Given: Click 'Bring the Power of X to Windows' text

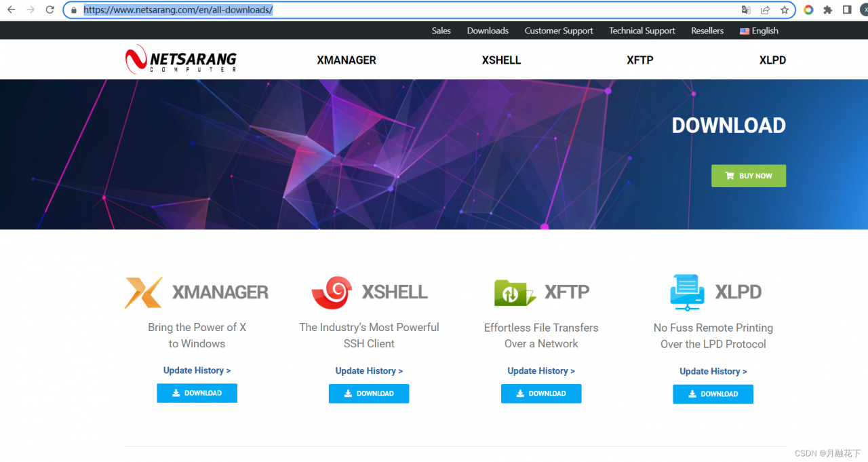Looking at the screenshot, I should [x=197, y=335].
